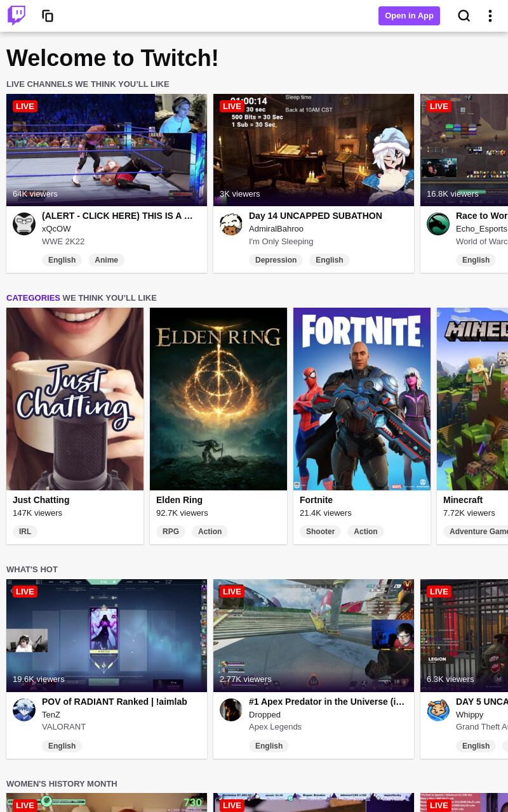Open the AdmiralBahroo subathon stream thumbnail

click(314, 150)
